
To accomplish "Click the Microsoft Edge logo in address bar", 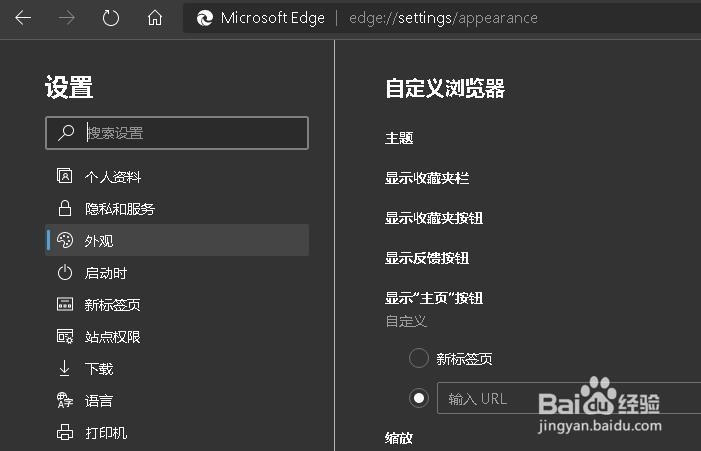I will [205, 18].
